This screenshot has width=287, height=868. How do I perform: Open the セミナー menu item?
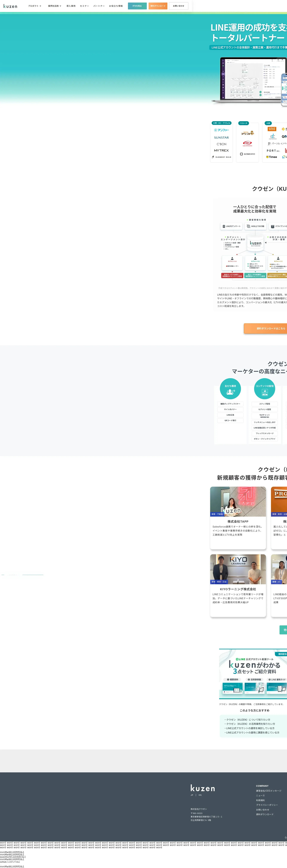[84, 6]
